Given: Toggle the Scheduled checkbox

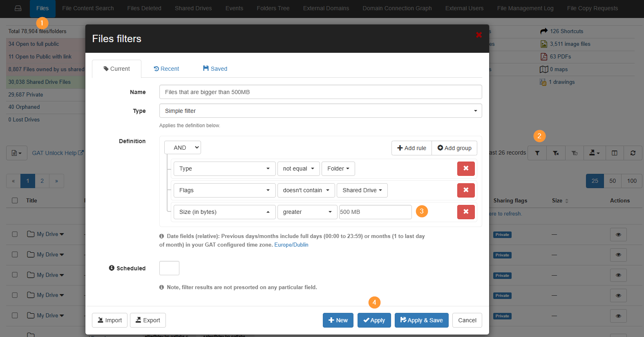Looking at the screenshot, I should [169, 268].
